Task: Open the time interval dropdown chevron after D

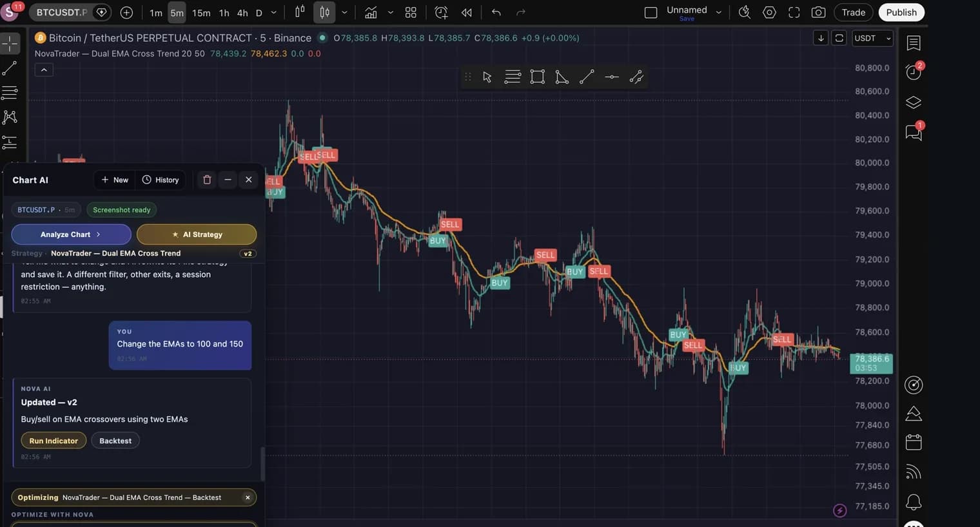Action: point(273,12)
